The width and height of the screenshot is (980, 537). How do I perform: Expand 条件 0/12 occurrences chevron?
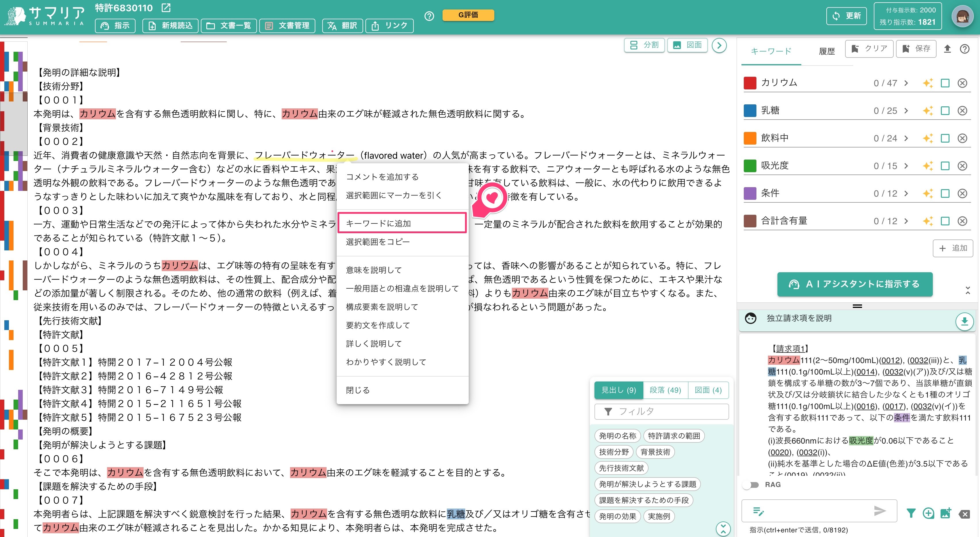pyautogui.click(x=906, y=193)
